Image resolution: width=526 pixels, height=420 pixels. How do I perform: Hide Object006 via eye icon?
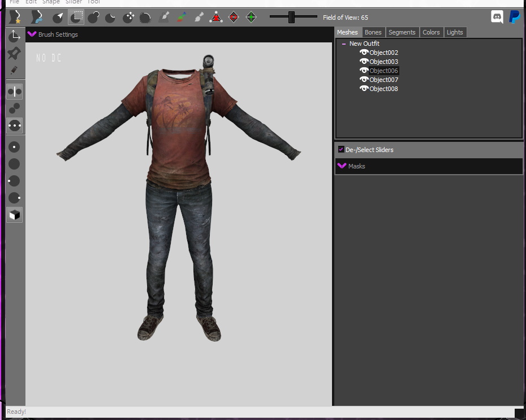click(x=364, y=71)
